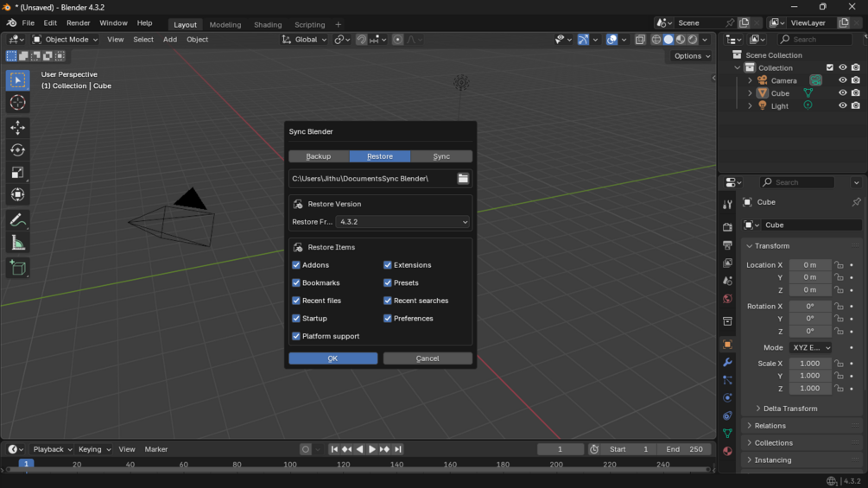Disable Camera in renders via outliner

click(856, 80)
